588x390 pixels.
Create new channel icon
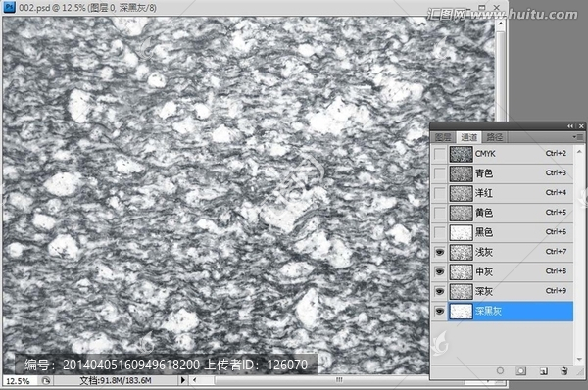(x=543, y=371)
